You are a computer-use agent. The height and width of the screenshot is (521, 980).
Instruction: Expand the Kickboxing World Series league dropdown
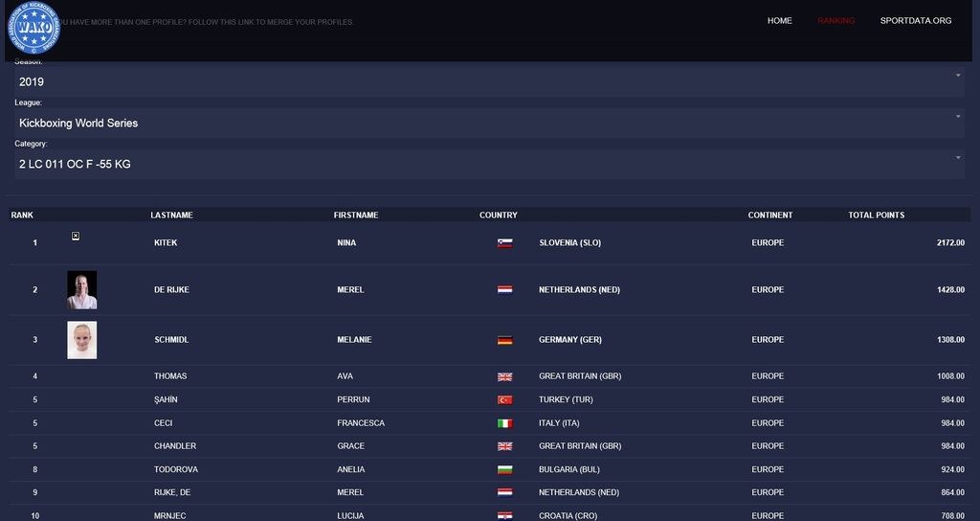click(489, 123)
